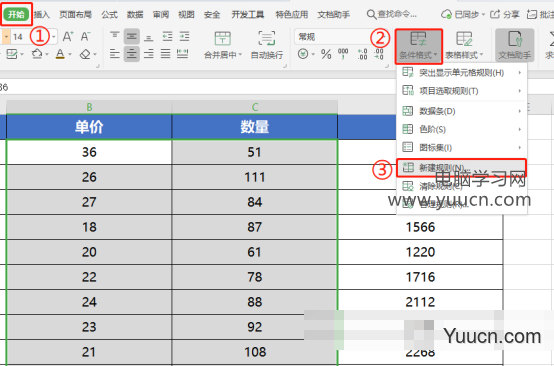
Task: Click the increase decimal places icon
Action: pos(362,54)
